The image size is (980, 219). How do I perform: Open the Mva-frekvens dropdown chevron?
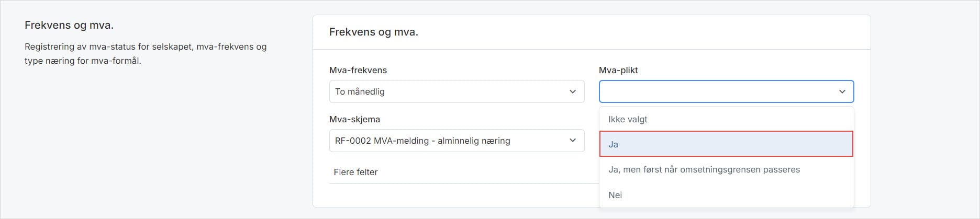pos(573,91)
